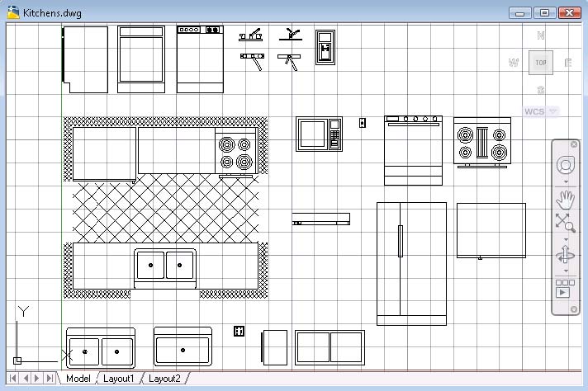Switch to the Layout2 tab
The height and width of the screenshot is (391, 588).
click(164, 379)
